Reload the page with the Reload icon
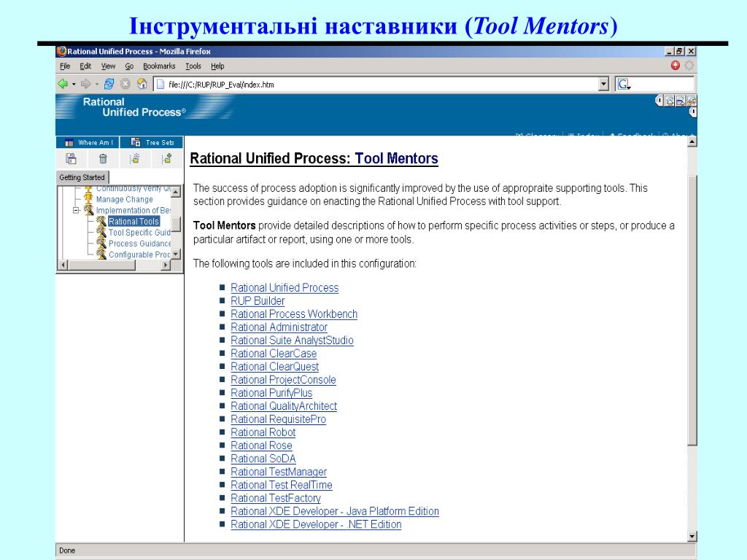The image size is (747, 560). tap(109, 85)
